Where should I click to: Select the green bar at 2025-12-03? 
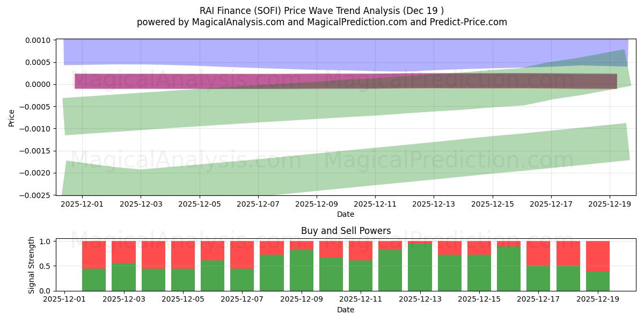[123, 276]
